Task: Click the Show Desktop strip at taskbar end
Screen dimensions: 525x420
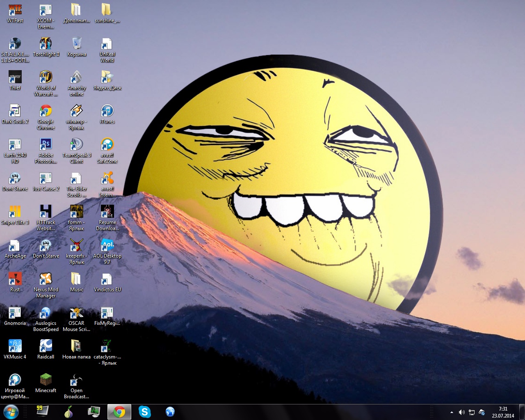Action: (x=522, y=412)
